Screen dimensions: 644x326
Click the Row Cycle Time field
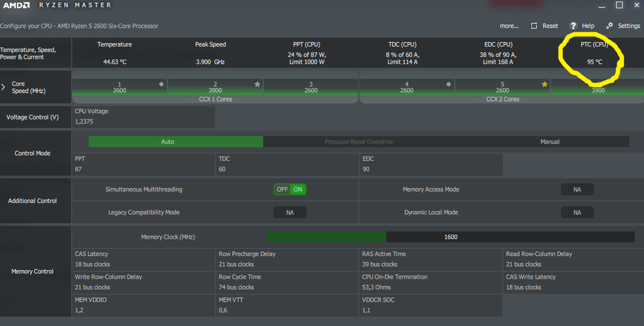[x=287, y=282]
